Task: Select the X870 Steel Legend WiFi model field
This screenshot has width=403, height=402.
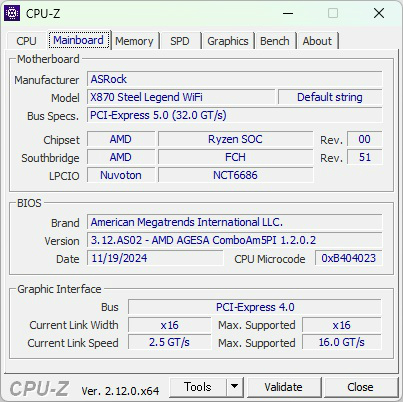Action: [181, 97]
